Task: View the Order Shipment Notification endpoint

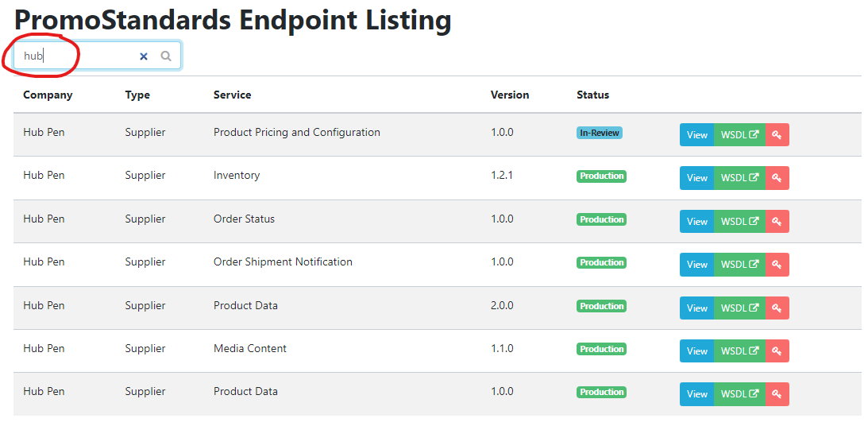Action: click(x=696, y=265)
